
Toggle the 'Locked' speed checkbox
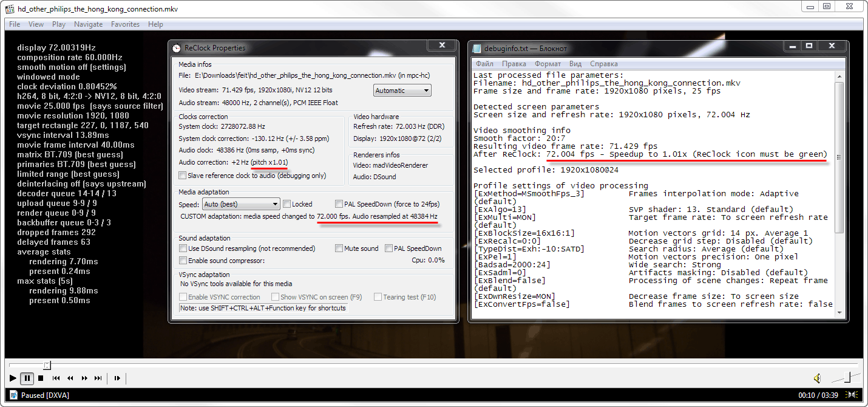(x=287, y=204)
